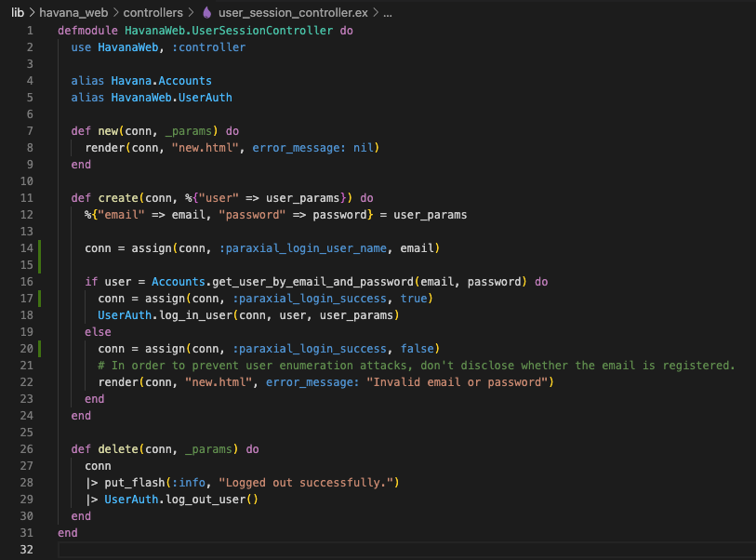
Task: Click the green gutter indicator at line 20
Action: [39, 348]
